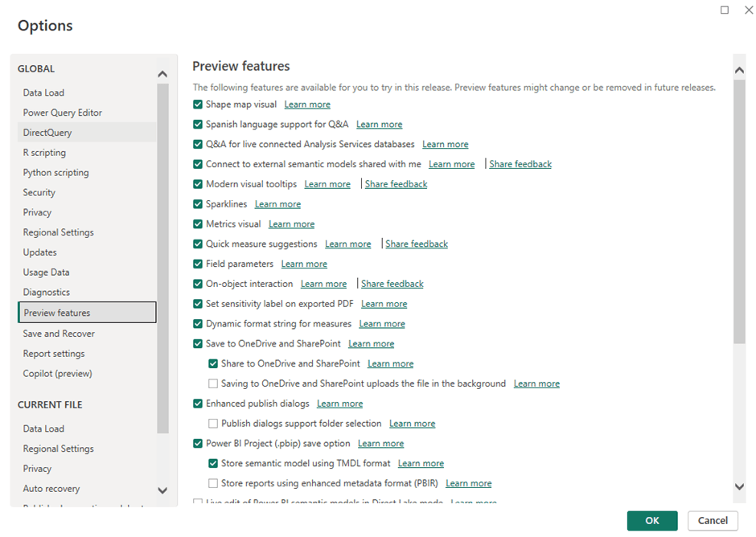Disable Modern visual tooltips checkbox

tap(198, 184)
